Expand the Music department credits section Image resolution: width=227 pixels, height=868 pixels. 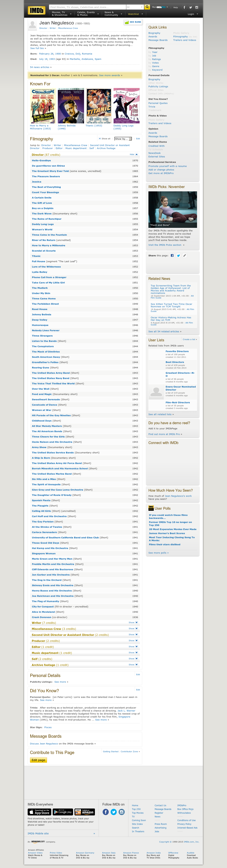point(133,653)
